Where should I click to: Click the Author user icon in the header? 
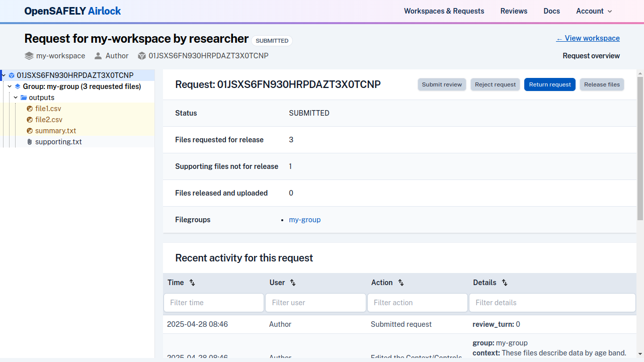click(x=98, y=56)
